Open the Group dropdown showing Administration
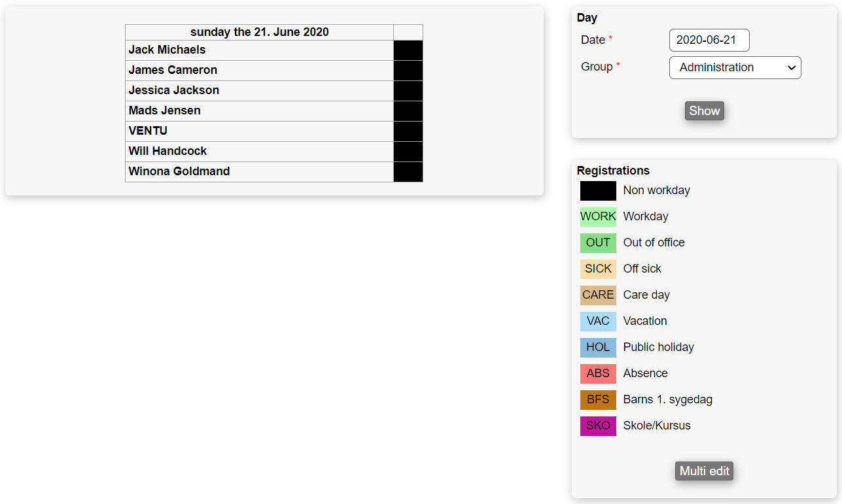The image size is (842, 504). [x=735, y=67]
